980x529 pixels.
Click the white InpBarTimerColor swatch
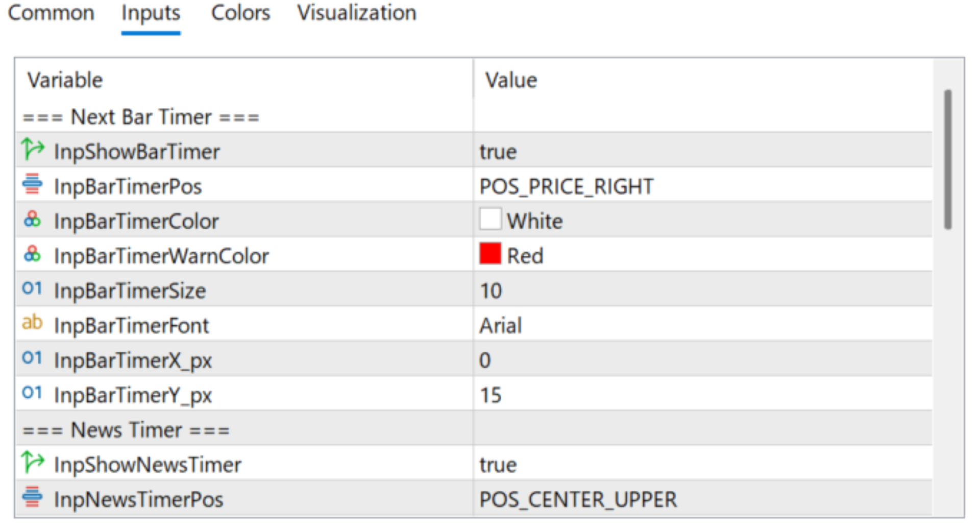coord(490,220)
